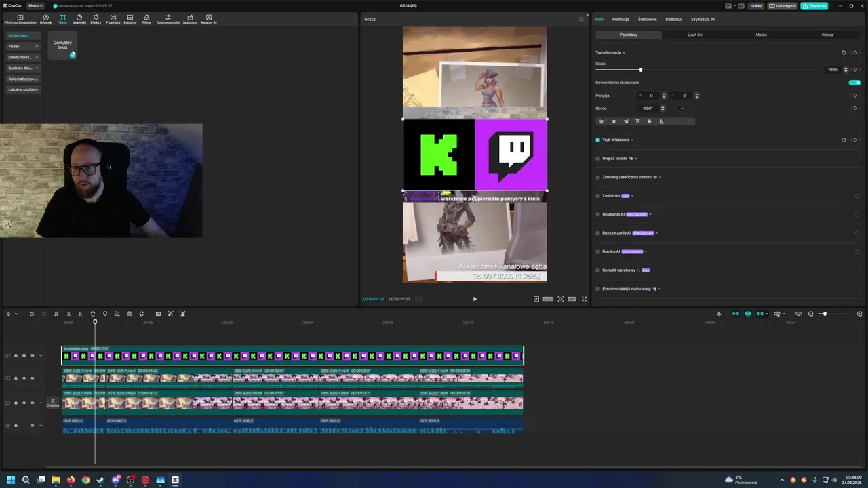The width and height of the screenshot is (868, 488).
Task: Click the fullscreen icon in player
Action: point(584,299)
